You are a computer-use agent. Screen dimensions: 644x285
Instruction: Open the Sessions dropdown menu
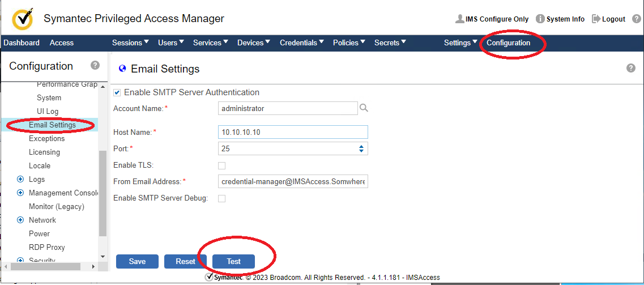130,42
